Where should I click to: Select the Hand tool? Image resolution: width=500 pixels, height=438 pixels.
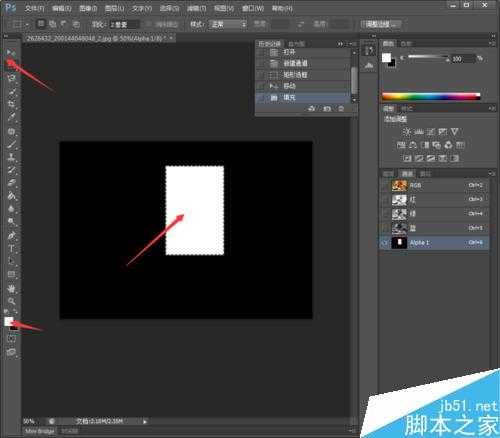point(11,288)
